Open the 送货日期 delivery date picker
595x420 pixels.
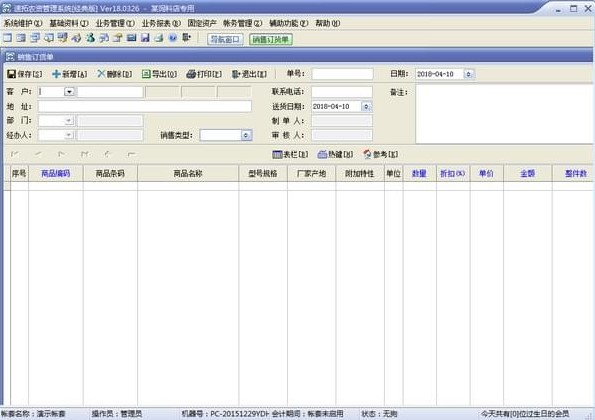coord(366,107)
